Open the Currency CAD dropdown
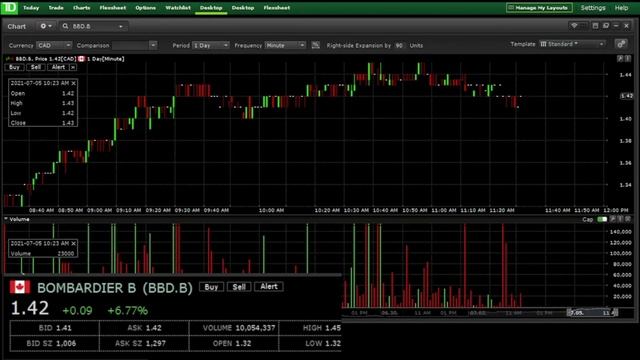640x360 pixels. pyautogui.click(x=54, y=45)
